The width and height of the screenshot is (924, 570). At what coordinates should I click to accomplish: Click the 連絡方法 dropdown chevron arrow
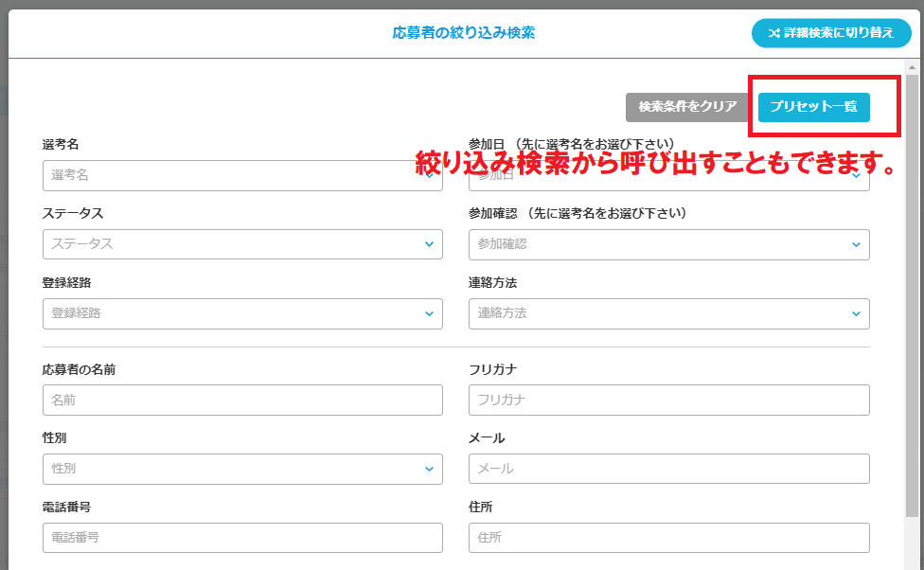[856, 313]
